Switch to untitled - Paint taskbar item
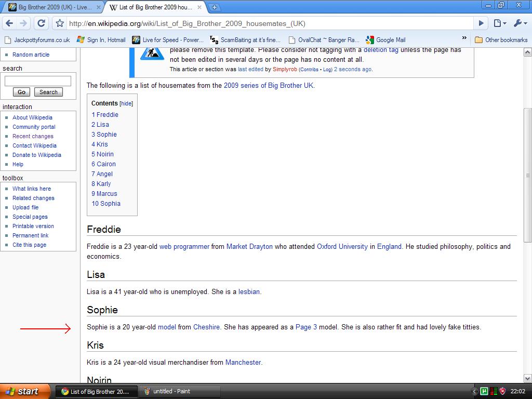This screenshot has height=399, width=532. pos(179,392)
